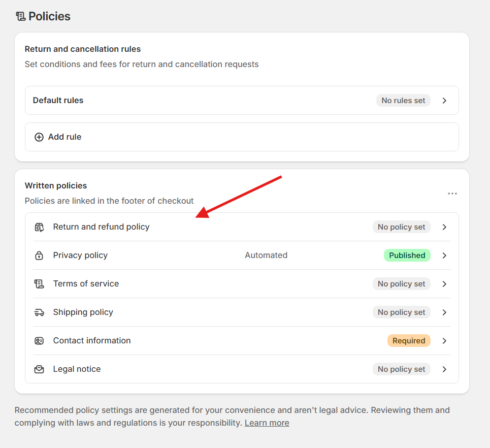Open the Default rules row
490x448 pixels.
[x=242, y=101]
